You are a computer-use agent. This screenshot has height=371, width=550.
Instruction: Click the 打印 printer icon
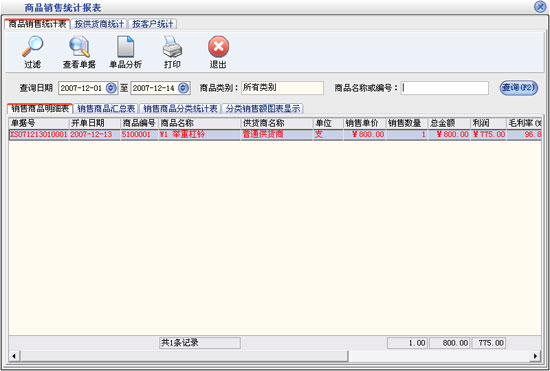pos(172,47)
